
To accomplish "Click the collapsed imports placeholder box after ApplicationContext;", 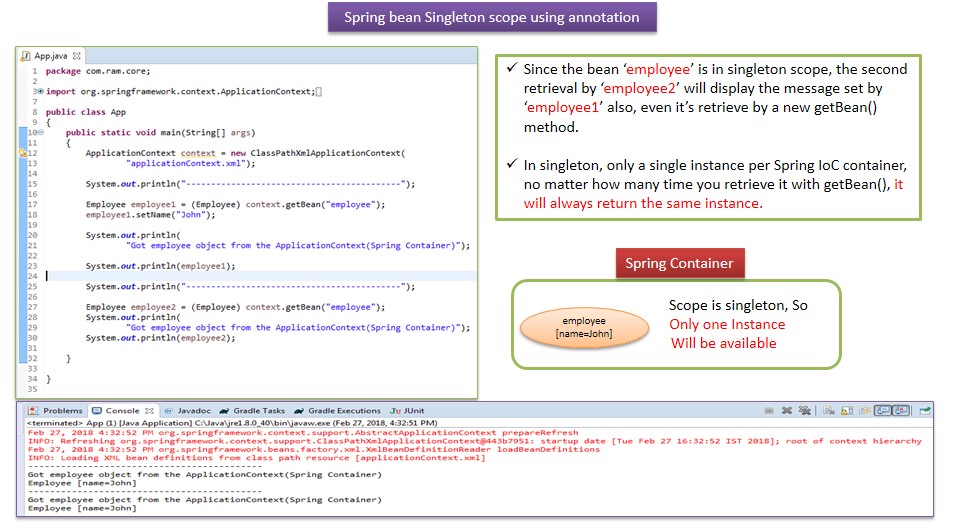I will click(318, 92).
